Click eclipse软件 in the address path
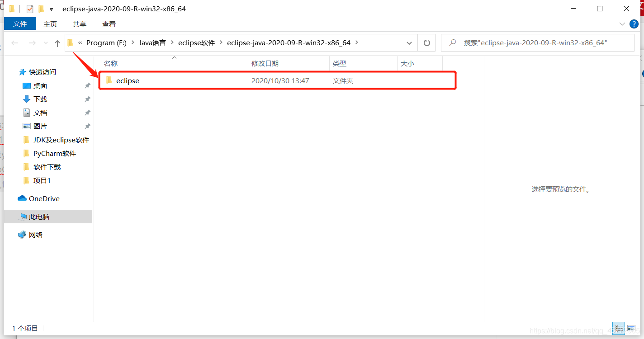Screen dimensions: 644x339 pos(197,43)
